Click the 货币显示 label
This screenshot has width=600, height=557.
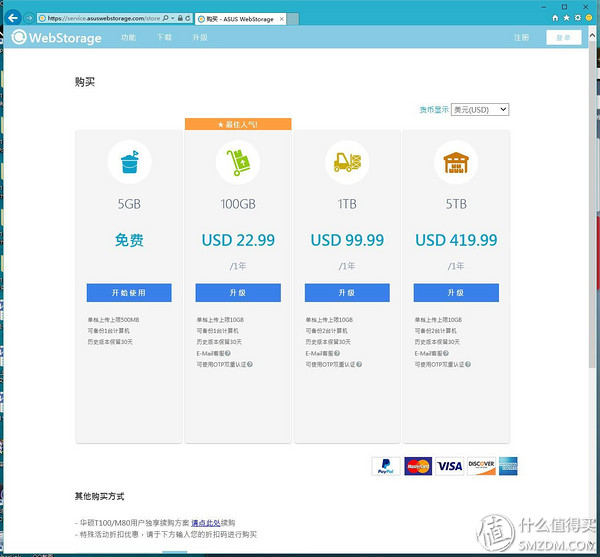point(434,110)
